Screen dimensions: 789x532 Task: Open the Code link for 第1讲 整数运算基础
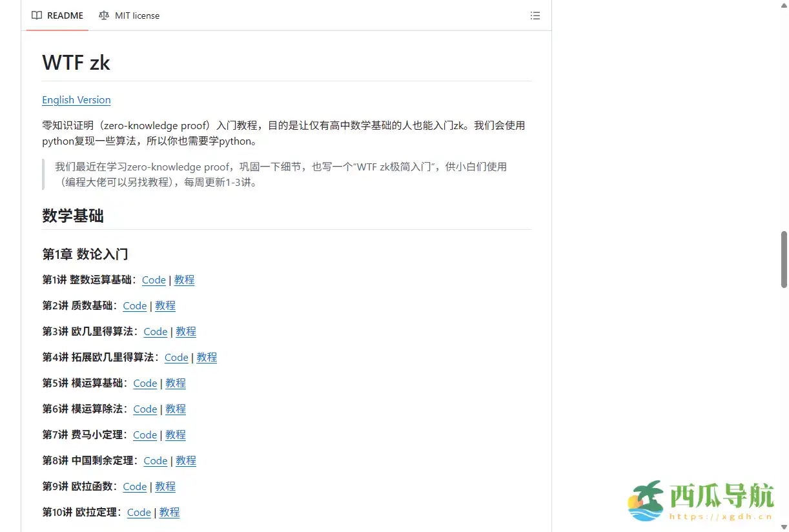[154, 280]
